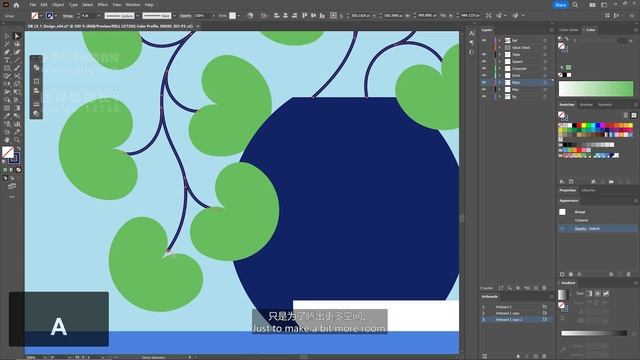Select the Rotate tool
The width and height of the screenshot is (640, 360).
[x=7, y=84]
